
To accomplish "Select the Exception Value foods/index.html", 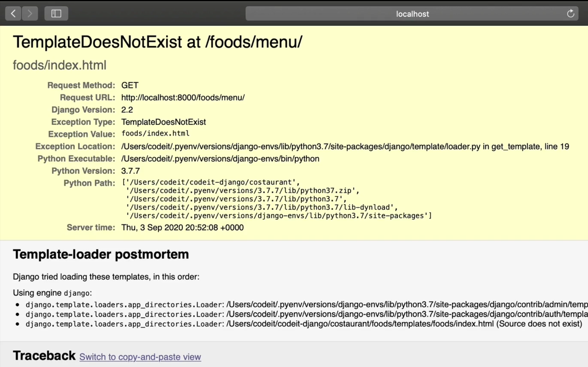I will point(155,133).
